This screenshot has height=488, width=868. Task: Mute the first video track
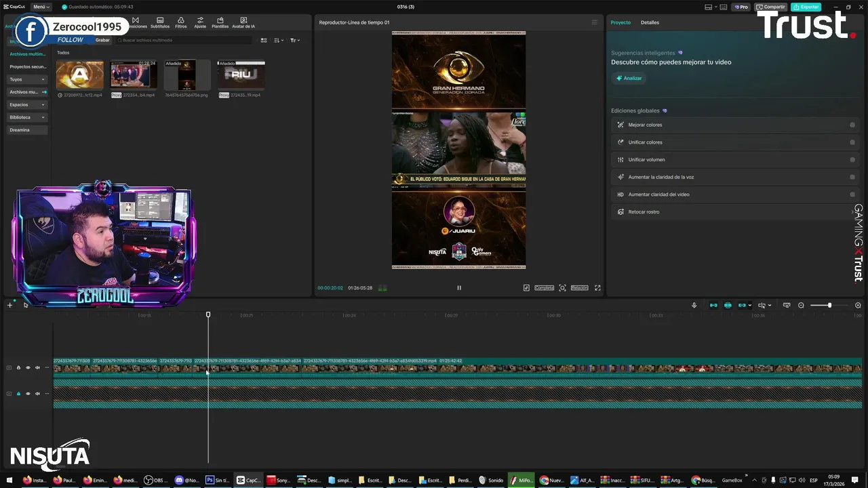pyautogui.click(x=37, y=367)
